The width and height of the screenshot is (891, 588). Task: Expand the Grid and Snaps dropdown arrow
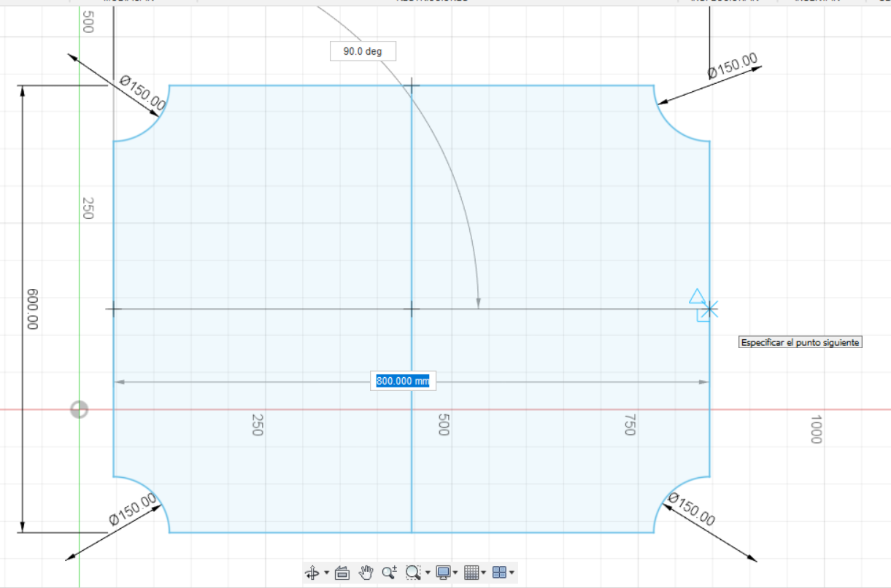point(483,573)
